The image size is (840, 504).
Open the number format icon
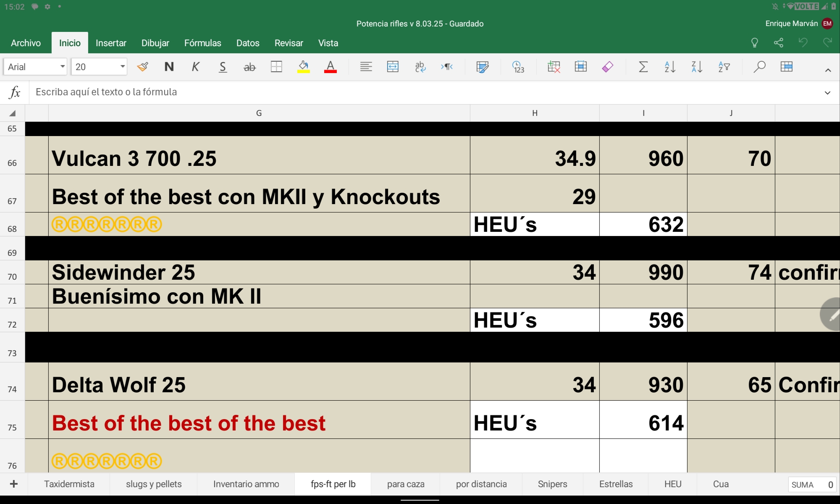[518, 67]
